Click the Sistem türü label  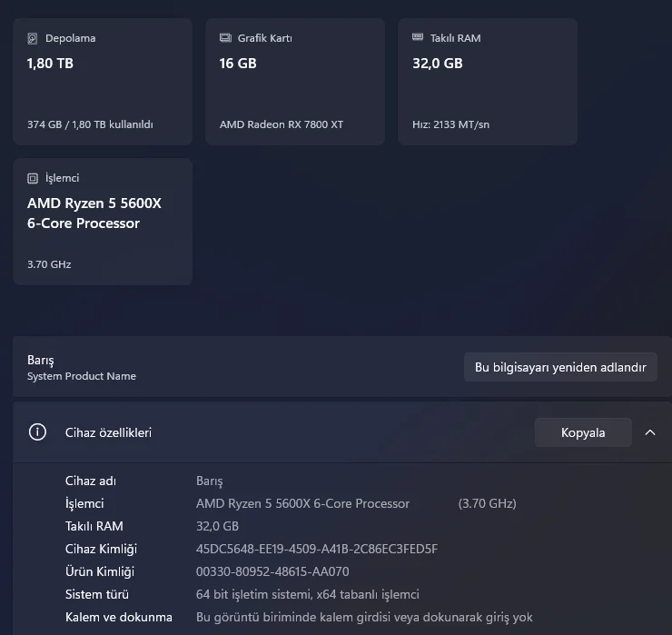click(x=97, y=594)
